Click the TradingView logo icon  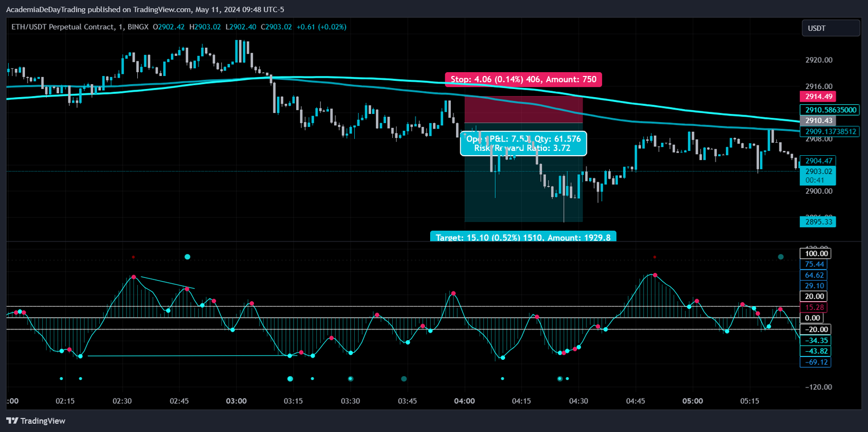(x=12, y=421)
